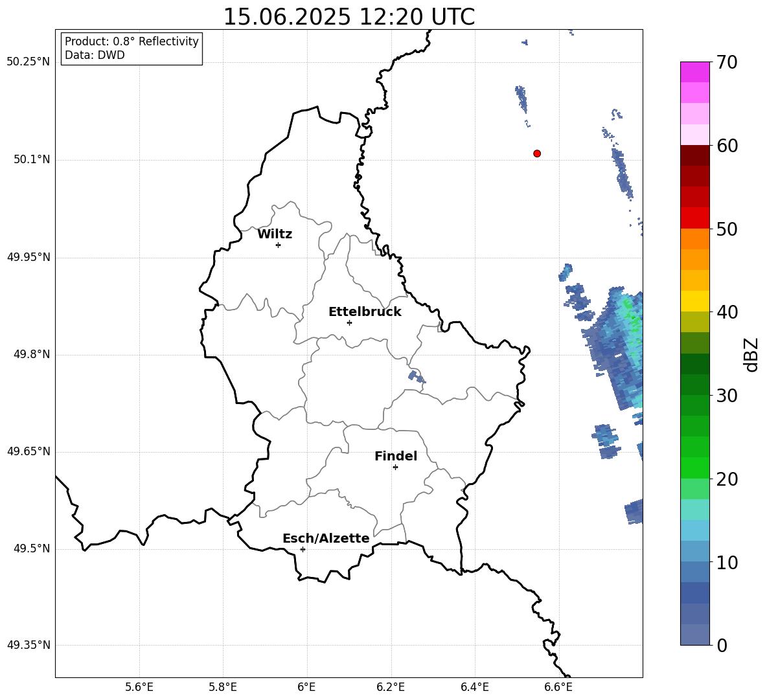Click the Wiltz station cross marker

click(279, 245)
